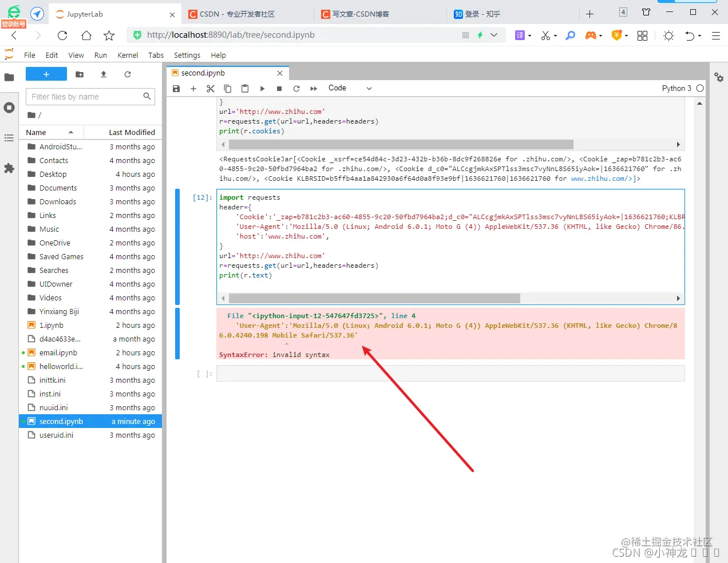The height and width of the screenshot is (563, 728).
Task: Click the browser address bar URL
Action: coord(231,35)
